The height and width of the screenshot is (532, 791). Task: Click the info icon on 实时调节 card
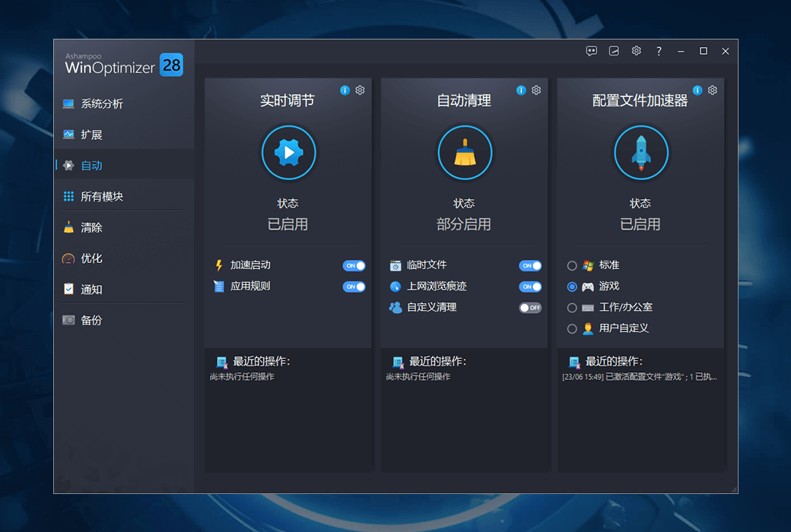click(x=345, y=90)
